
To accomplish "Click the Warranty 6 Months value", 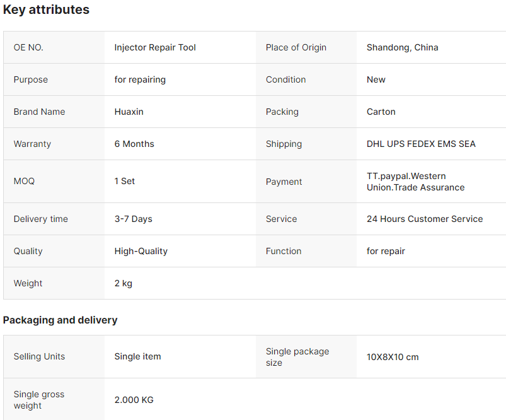I will 134,144.
